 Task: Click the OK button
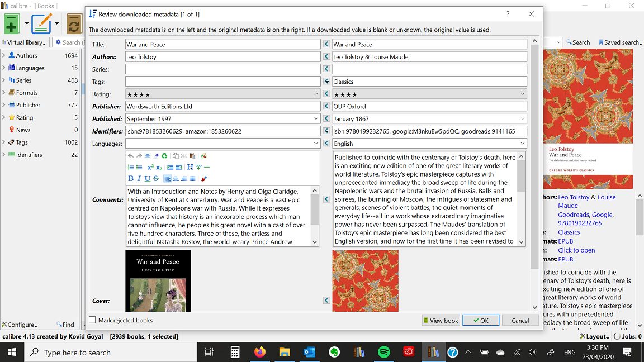tap(481, 320)
